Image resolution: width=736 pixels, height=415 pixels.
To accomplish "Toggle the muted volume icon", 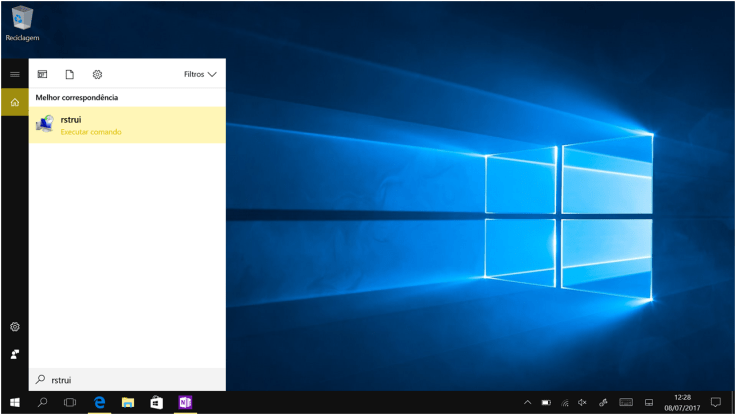I will click(582, 403).
